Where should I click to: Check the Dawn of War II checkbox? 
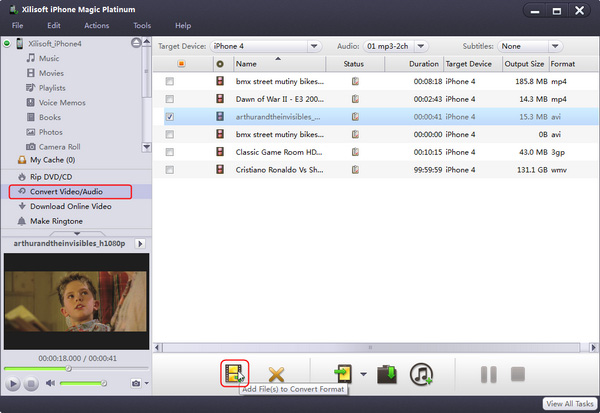[x=170, y=99]
